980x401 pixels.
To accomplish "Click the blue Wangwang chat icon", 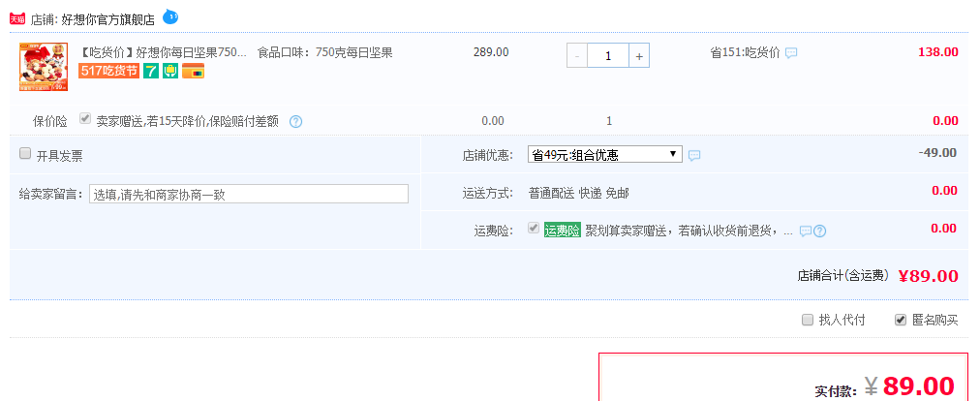I will [170, 16].
